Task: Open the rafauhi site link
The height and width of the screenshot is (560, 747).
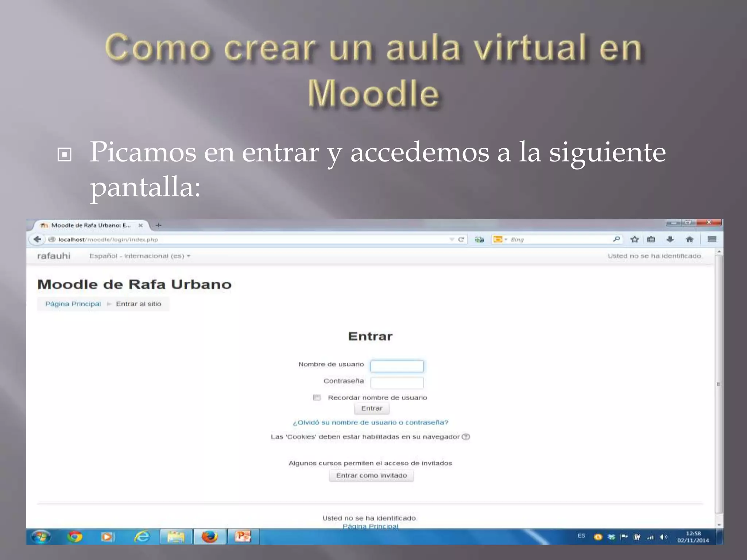Action: click(54, 256)
